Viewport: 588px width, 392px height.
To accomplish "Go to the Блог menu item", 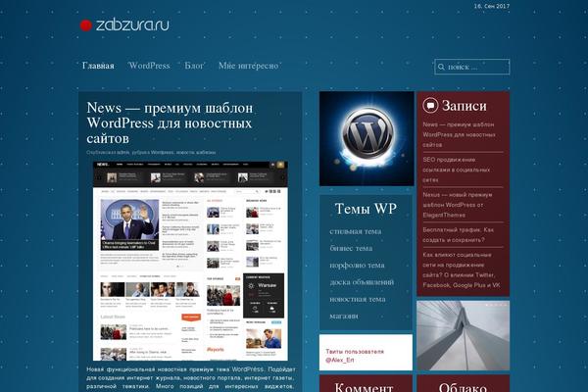I will [x=194, y=66].
